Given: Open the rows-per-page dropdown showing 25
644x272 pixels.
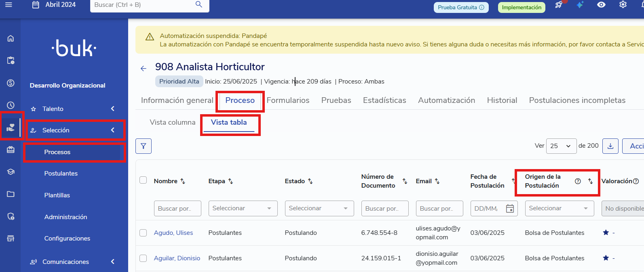Looking at the screenshot, I should [560, 146].
